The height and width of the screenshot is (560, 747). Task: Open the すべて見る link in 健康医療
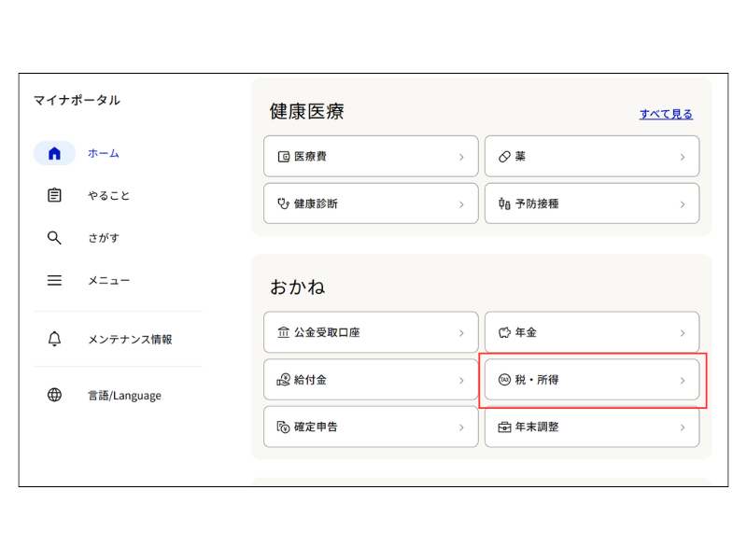coord(666,114)
